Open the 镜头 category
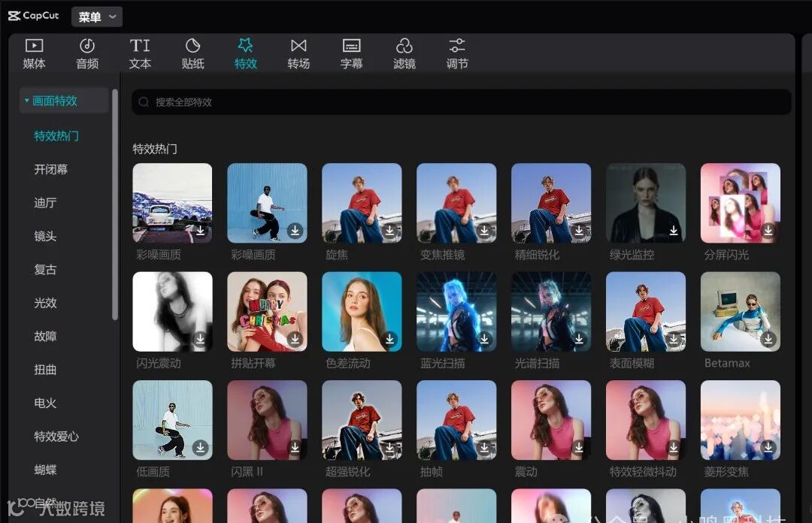This screenshot has width=812, height=523. pyautogui.click(x=45, y=236)
